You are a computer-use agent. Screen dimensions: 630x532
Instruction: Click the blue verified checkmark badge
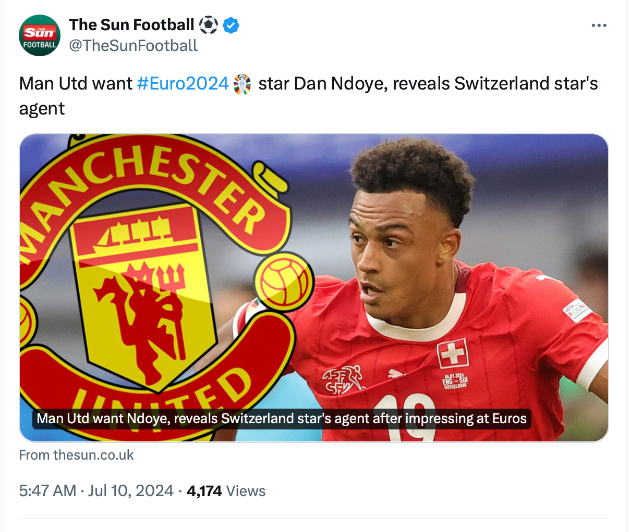[232, 24]
